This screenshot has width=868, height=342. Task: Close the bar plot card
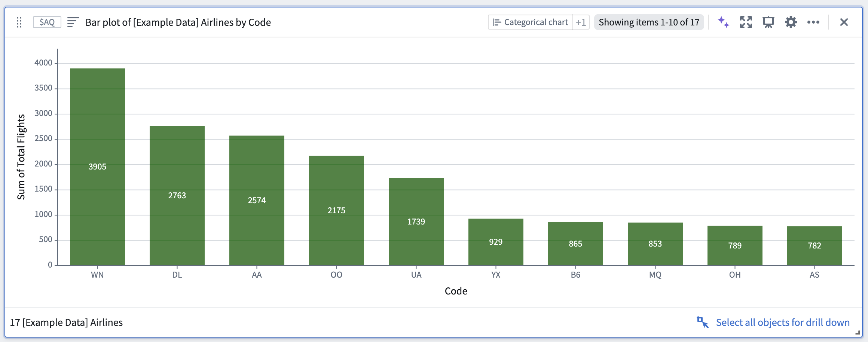click(844, 22)
